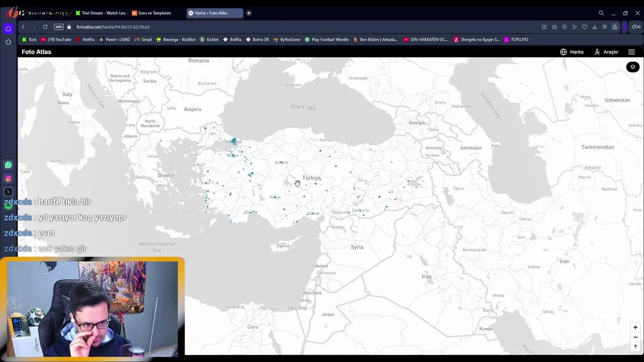Image resolution: width=644 pixels, height=362 pixels.
Task: Open a new browser tab with plus
Action: (249, 13)
